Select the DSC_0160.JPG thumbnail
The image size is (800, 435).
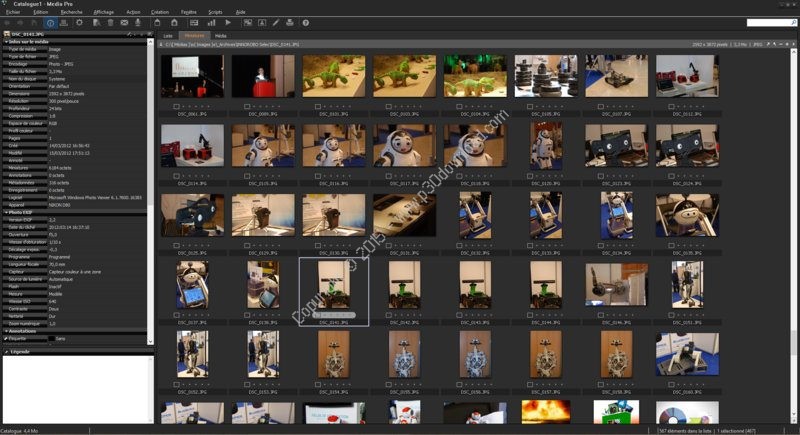[687, 354]
